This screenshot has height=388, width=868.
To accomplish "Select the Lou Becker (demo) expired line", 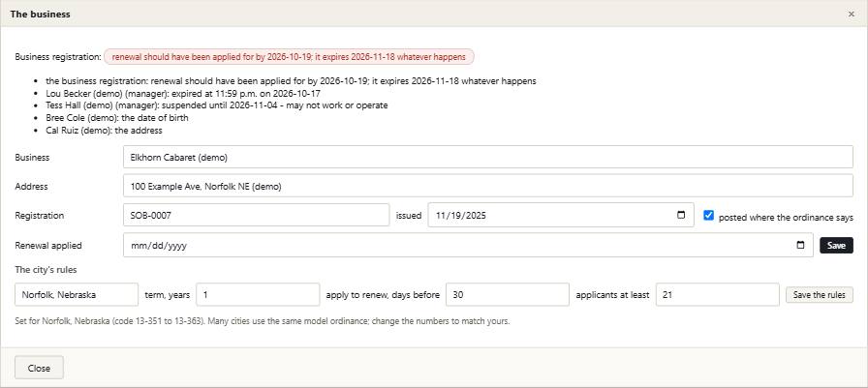I will [x=183, y=94].
